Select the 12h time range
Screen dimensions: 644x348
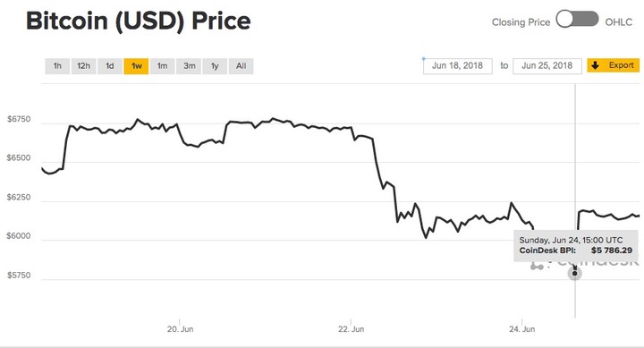click(x=83, y=66)
